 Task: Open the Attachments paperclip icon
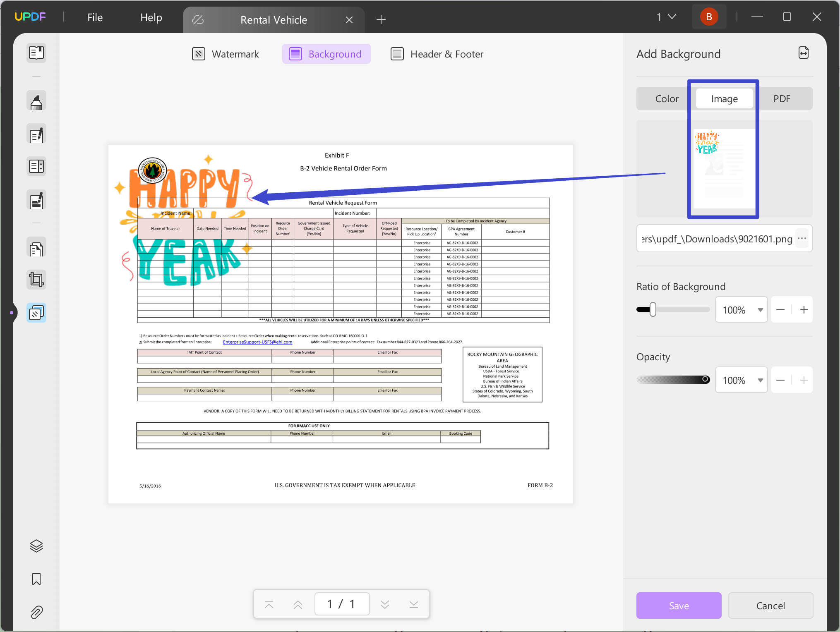click(x=36, y=612)
